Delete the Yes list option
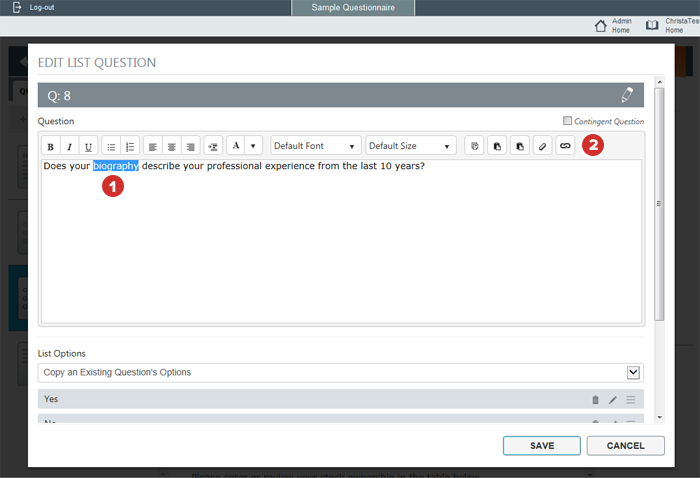700x478 pixels. 596,400
